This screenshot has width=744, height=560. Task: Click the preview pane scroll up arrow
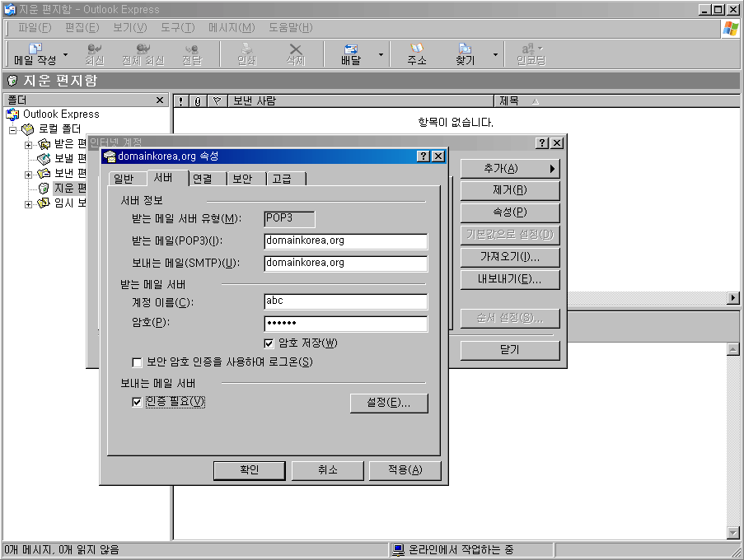tap(733, 349)
